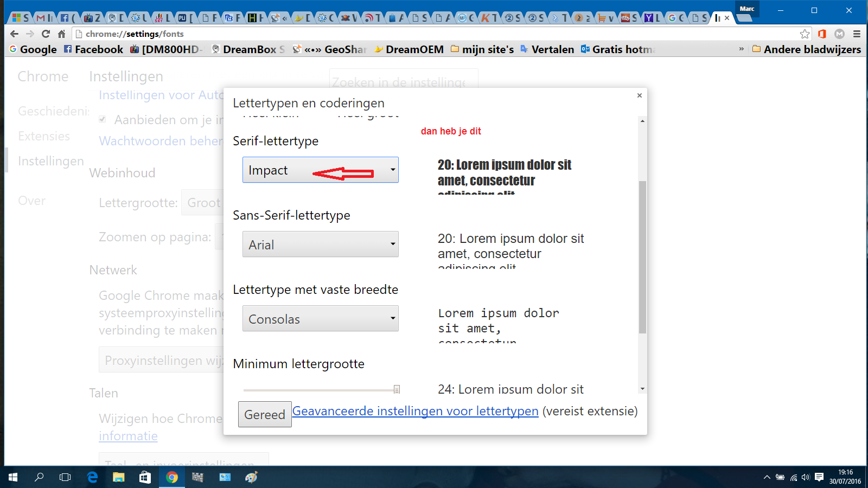Open File Explorer from the taskbar

tap(118, 477)
